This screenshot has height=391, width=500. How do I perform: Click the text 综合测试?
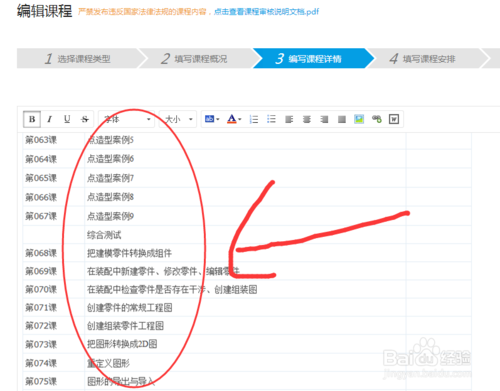104,235
